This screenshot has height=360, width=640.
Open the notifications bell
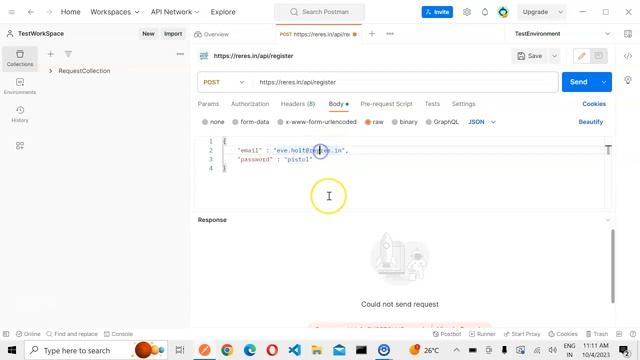[484, 12]
